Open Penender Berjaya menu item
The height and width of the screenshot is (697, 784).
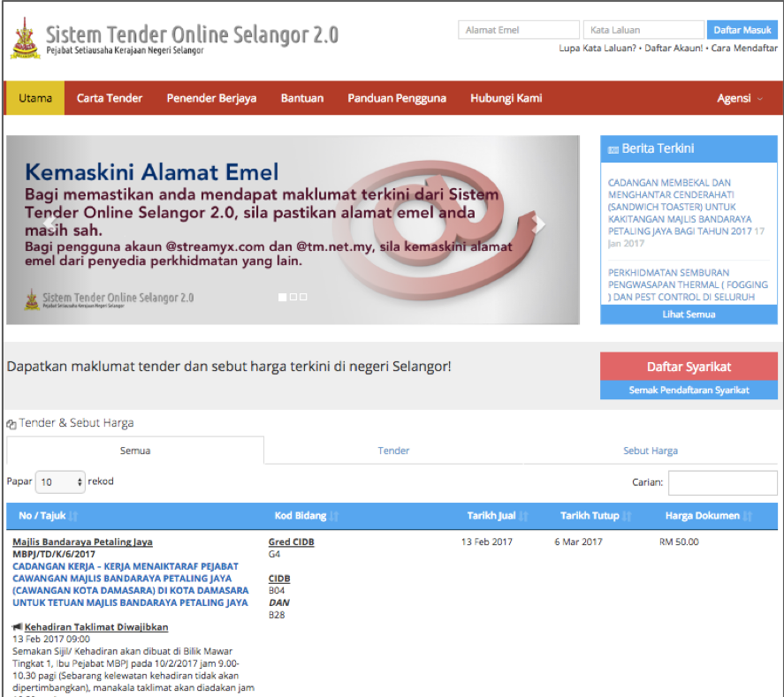[x=211, y=98]
